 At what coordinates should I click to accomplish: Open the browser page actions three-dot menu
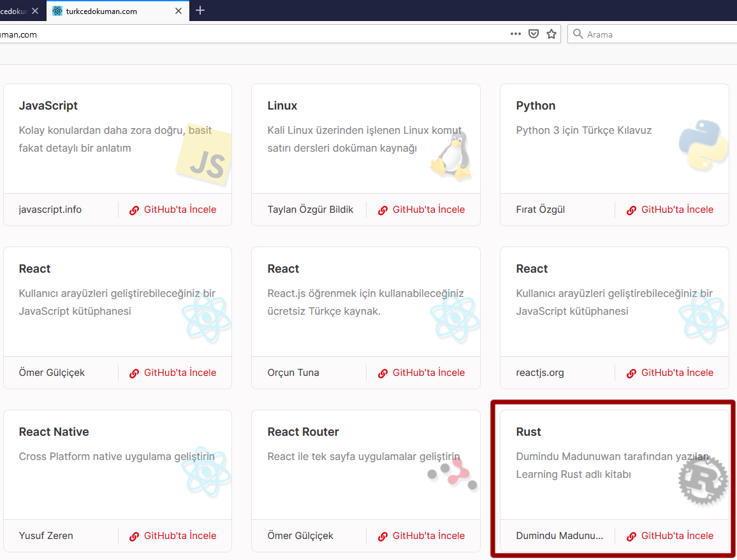click(x=516, y=34)
